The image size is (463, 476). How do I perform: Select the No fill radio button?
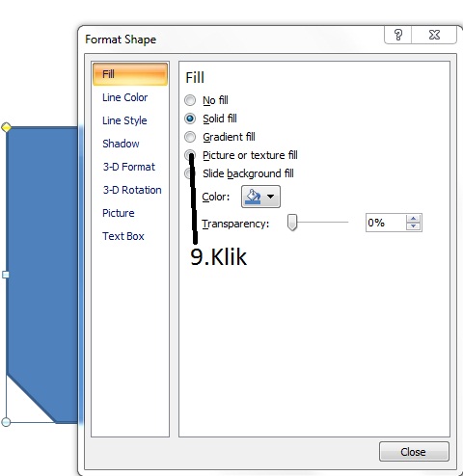[190, 100]
